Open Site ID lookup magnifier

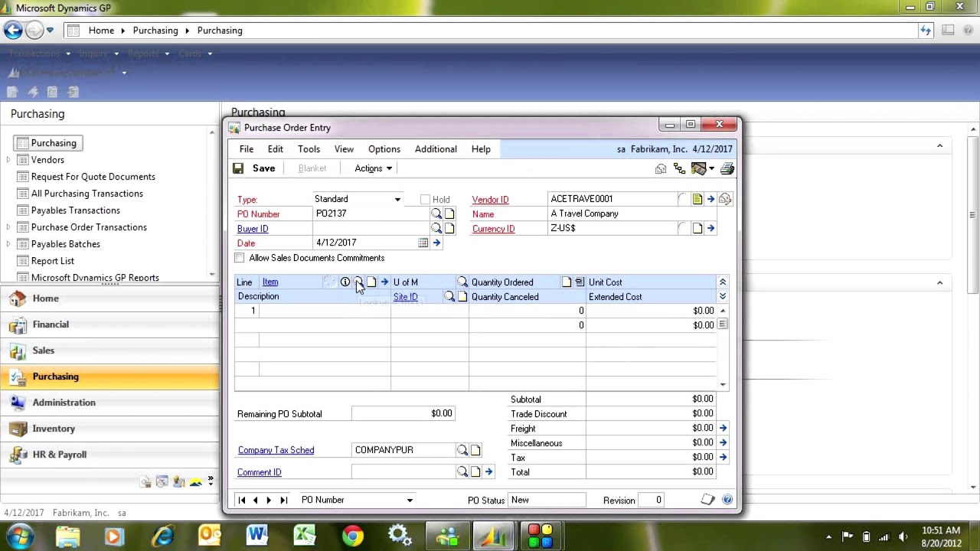click(449, 297)
